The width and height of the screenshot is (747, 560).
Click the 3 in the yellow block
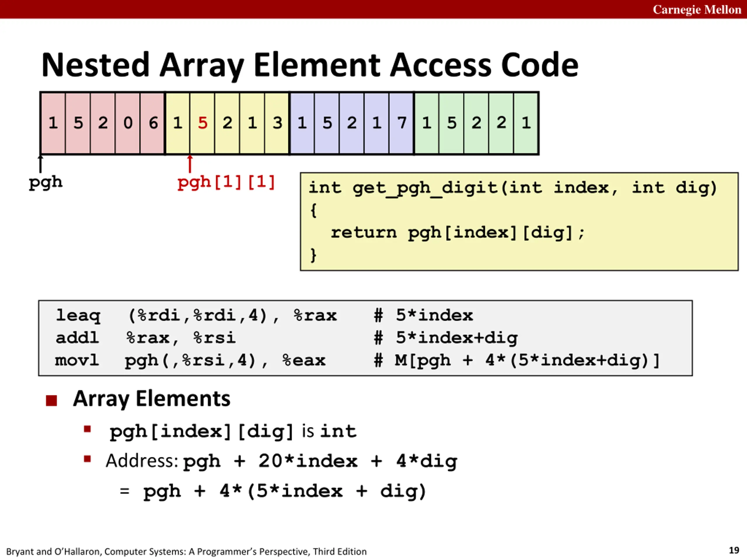pyautogui.click(x=277, y=123)
